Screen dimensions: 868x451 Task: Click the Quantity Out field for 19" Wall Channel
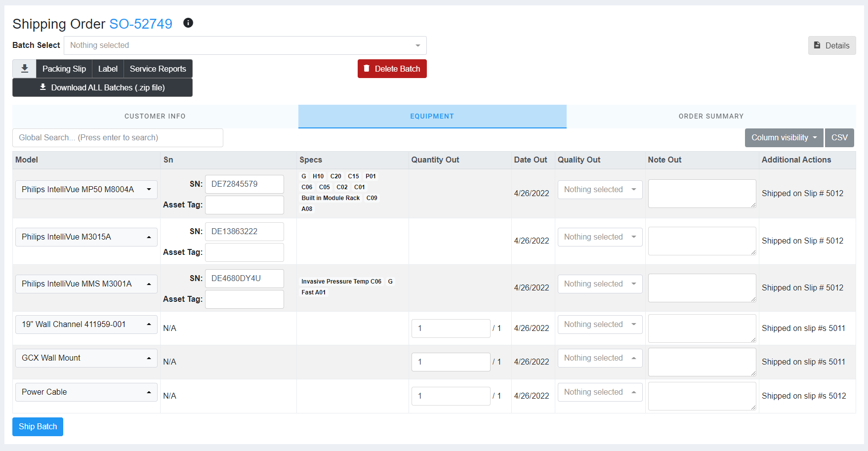[451, 328]
